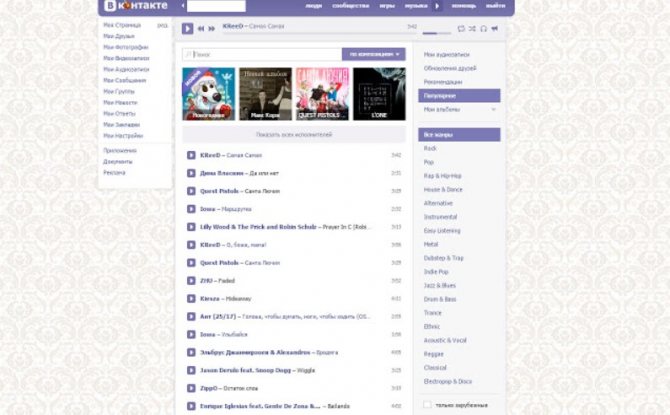The height and width of the screenshot is (415, 670).
Task: Play ZippO – Остаток слов track
Action: (191, 389)
